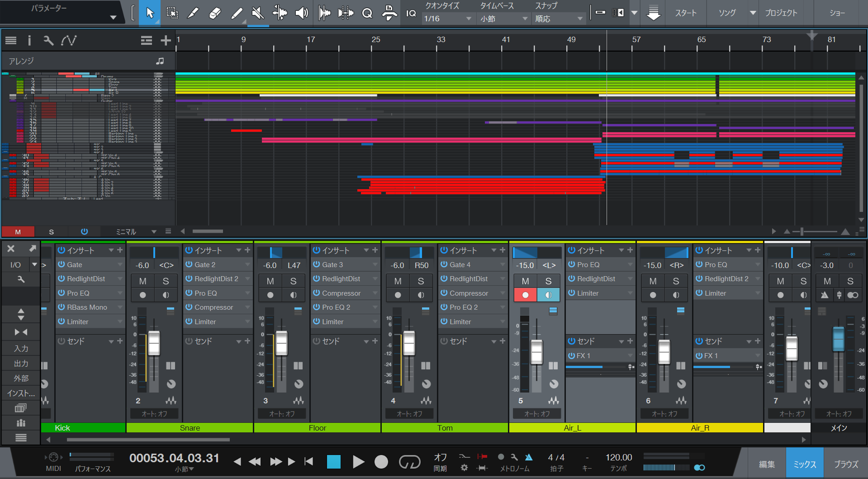Open the timebase dropdown showing 小節
The image size is (868, 479).
(503, 18)
